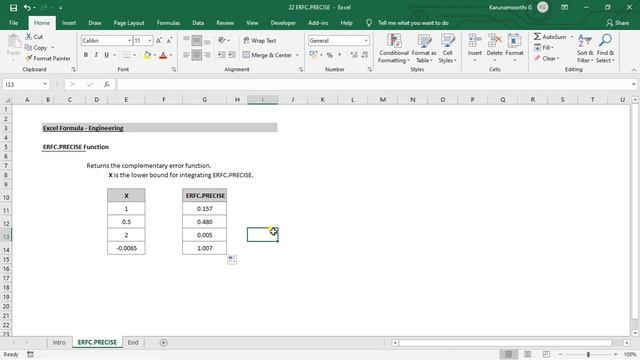Click inside the formula bar input
640x360 pixels.
[x=373, y=84]
